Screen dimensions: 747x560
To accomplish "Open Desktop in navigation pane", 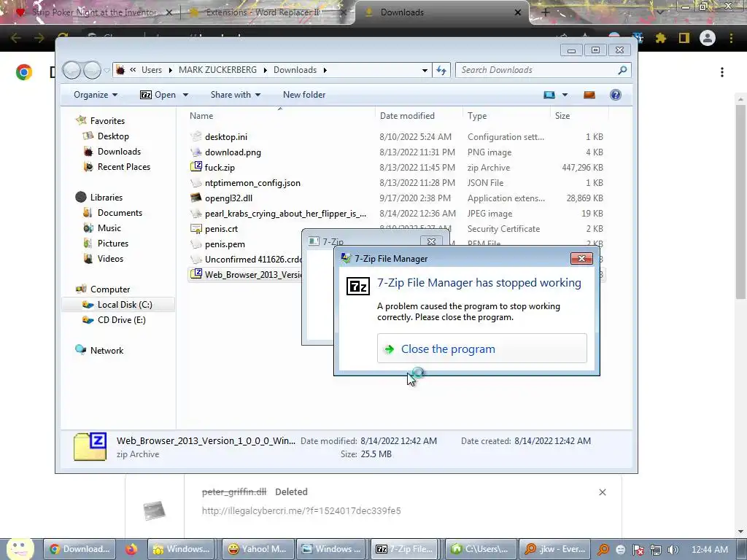I will pos(113,136).
